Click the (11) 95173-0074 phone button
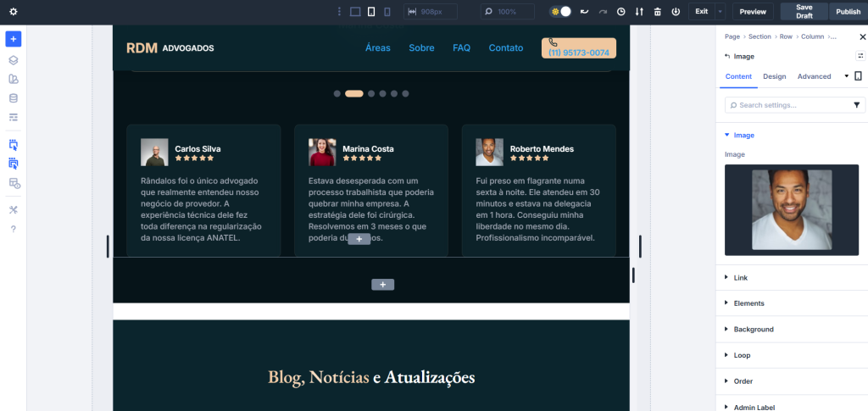The width and height of the screenshot is (868, 411). 578,48
